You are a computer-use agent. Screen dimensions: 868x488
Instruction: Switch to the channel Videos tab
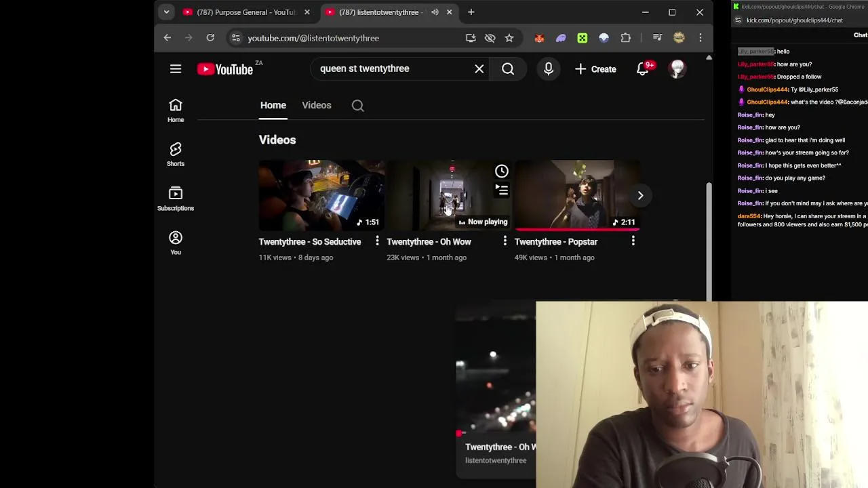[317, 105]
